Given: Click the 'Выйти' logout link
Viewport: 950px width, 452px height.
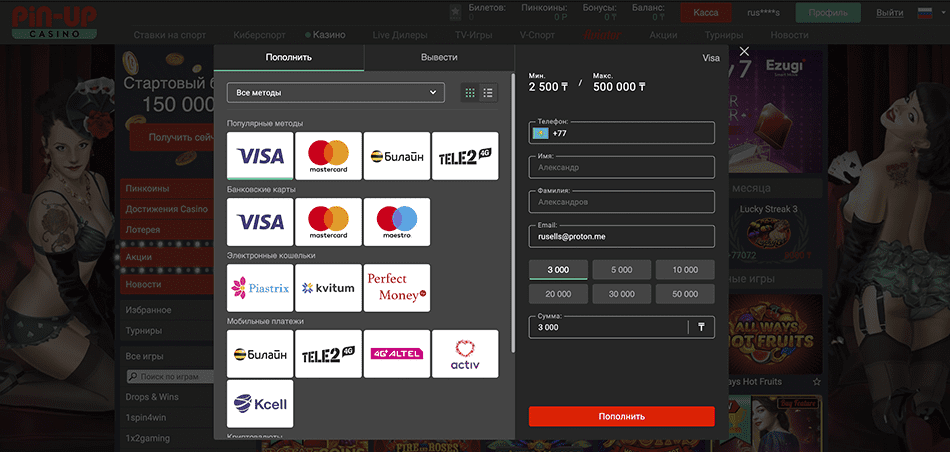Looking at the screenshot, I should [889, 13].
